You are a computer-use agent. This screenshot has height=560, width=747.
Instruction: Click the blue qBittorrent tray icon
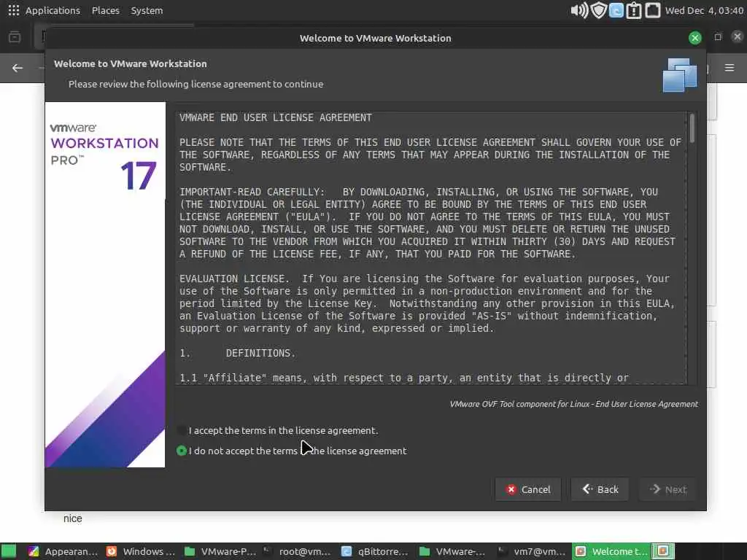pos(616,10)
